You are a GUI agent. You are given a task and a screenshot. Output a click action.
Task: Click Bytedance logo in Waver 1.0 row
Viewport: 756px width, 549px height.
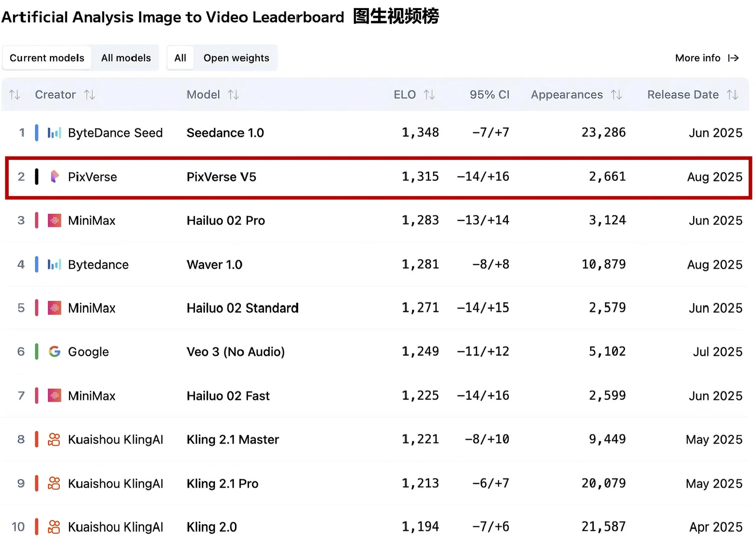(54, 265)
